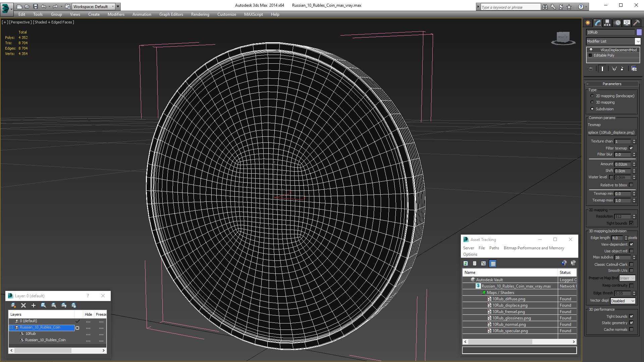Click the Asset Tracking horizontal scrollbar
The height and width of the screenshot is (362, 644).
520,342
